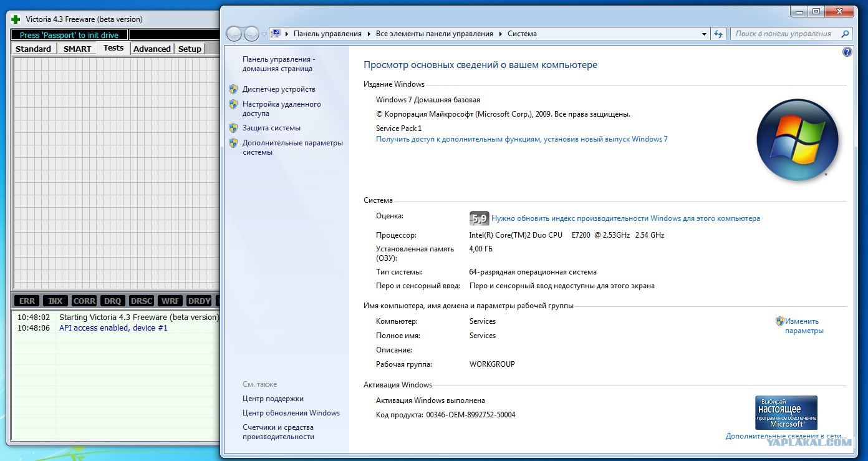
Task: Click Получить доступ к дополнительным функциям link
Action: (522, 139)
